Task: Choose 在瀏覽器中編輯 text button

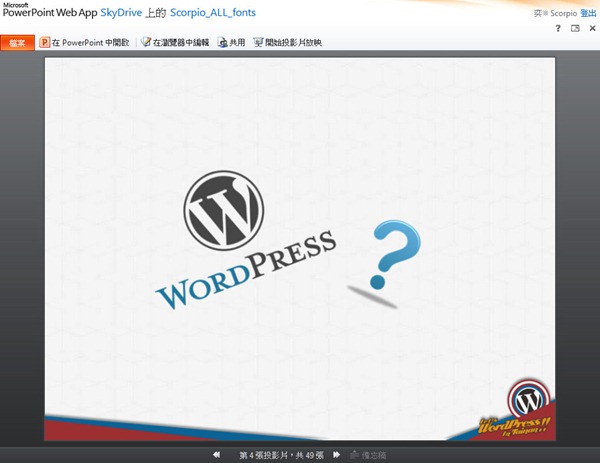Action: tap(181, 42)
